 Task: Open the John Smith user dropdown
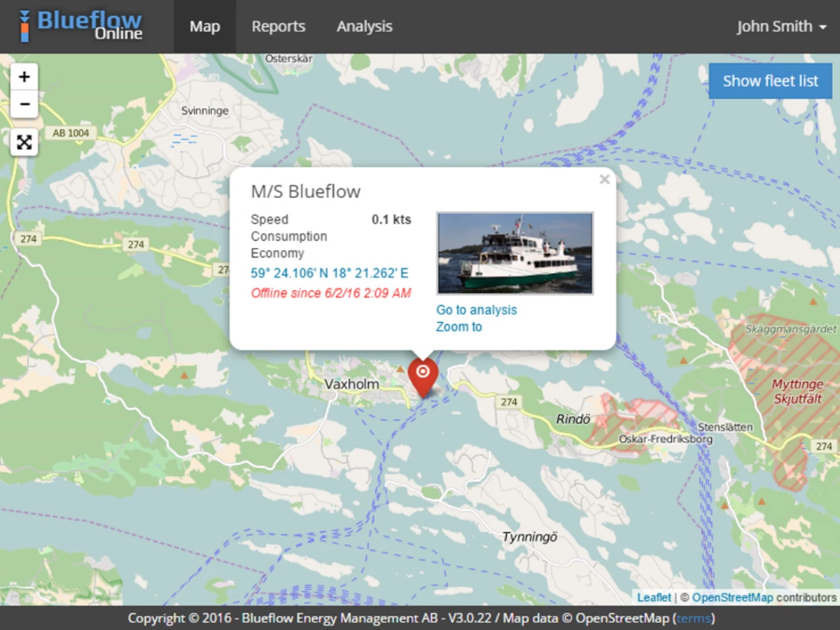coord(783,27)
